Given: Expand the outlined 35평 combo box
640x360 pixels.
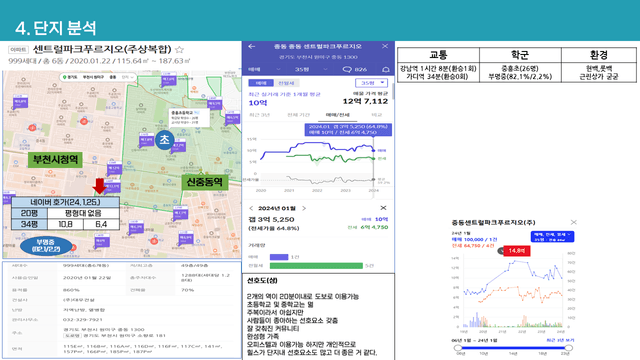Looking at the screenshot, I should 371,83.
